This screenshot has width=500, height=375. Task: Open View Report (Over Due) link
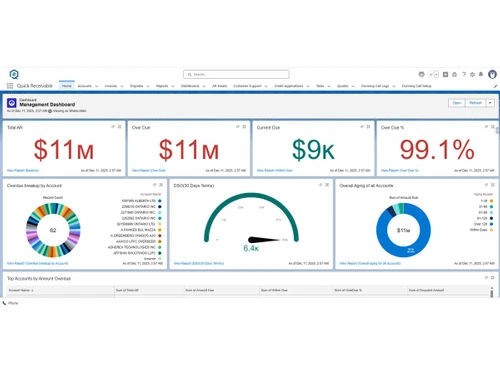pos(149,170)
